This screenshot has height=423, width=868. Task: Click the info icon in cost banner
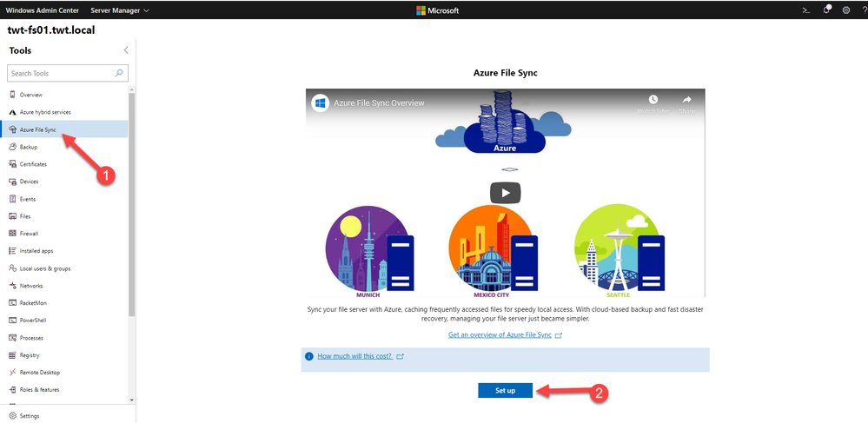point(309,356)
